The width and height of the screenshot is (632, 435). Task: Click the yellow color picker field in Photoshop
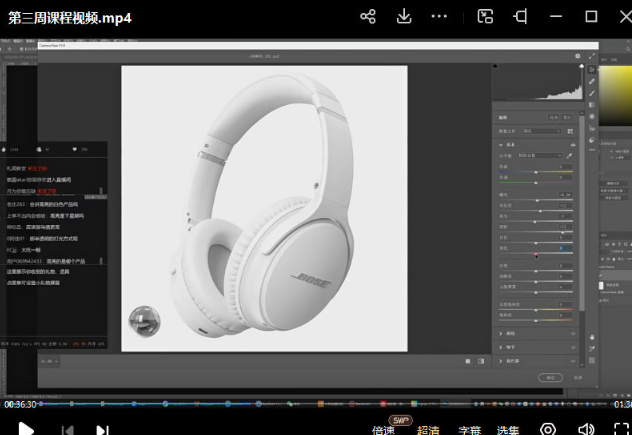click(x=615, y=95)
